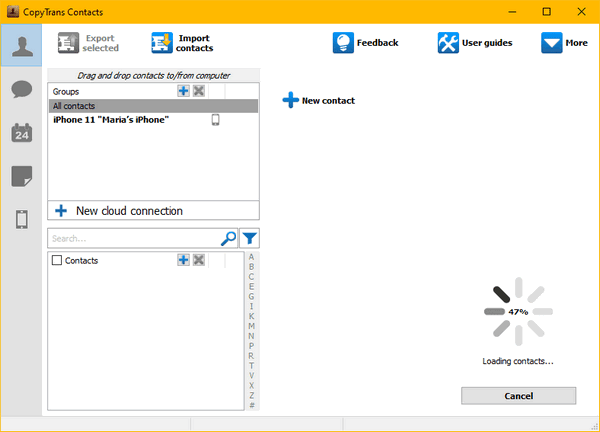
Task: Click Import contacts
Action: (182, 43)
